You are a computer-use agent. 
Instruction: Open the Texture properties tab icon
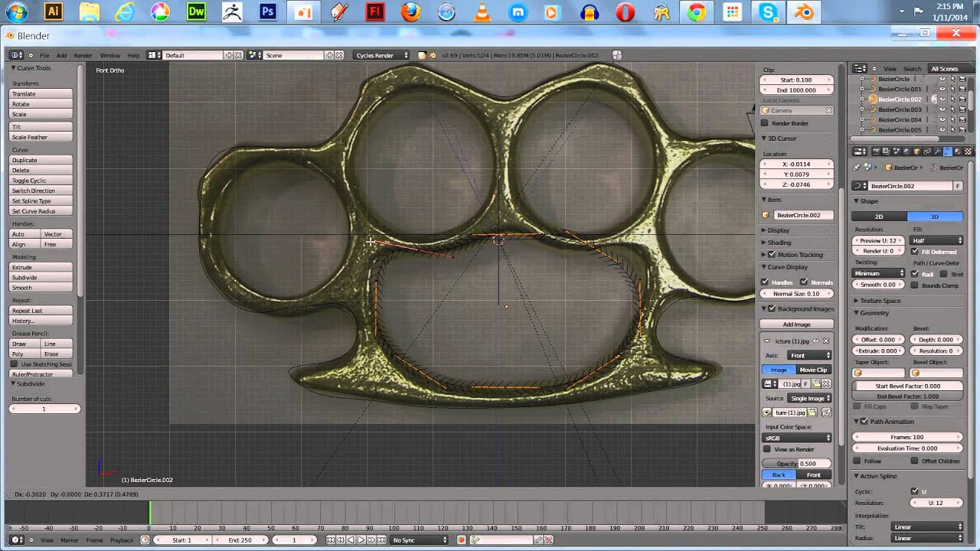point(968,151)
